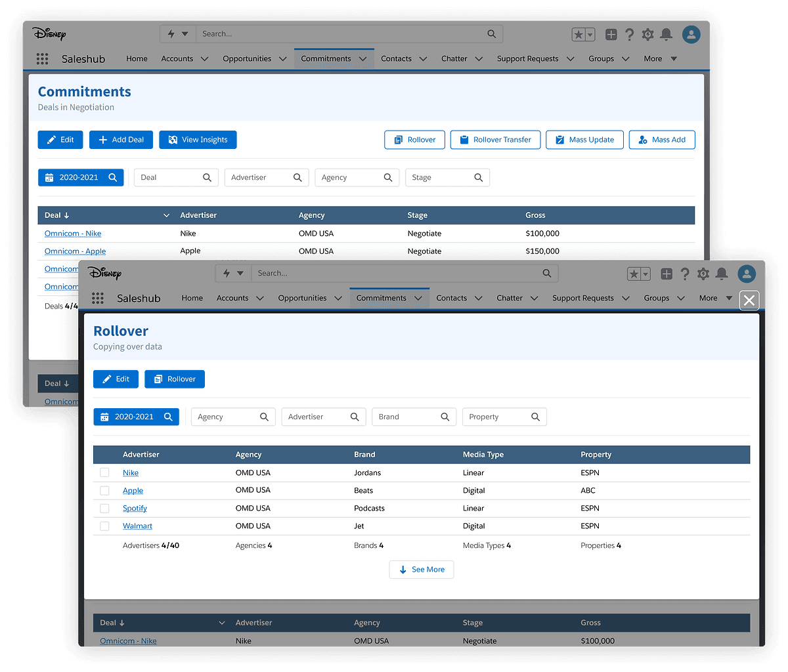Check the Walmart row checkbox
The image size is (788, 672).
[x=104, y=526]
